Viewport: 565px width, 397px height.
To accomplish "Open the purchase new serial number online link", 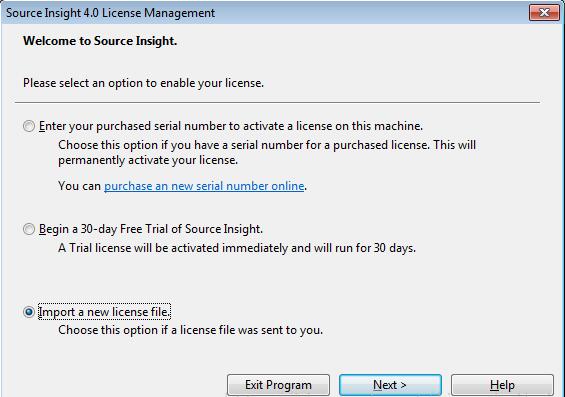I will tap(204, 186).
